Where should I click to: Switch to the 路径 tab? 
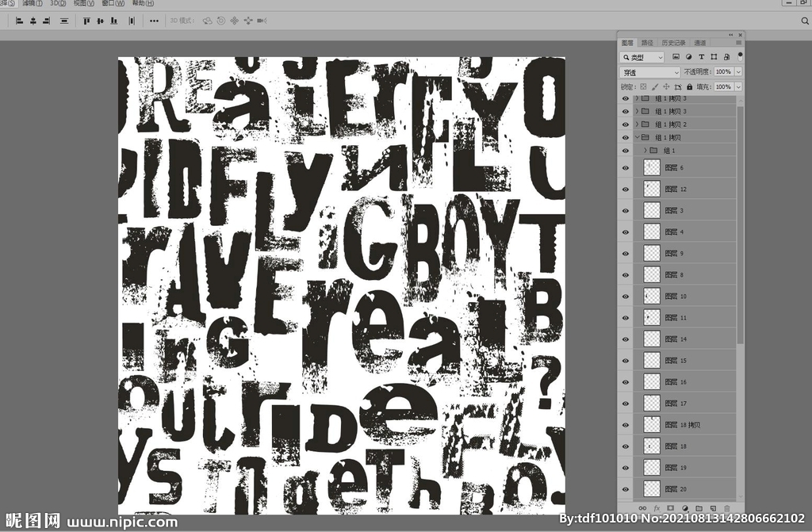click(647, 43)
